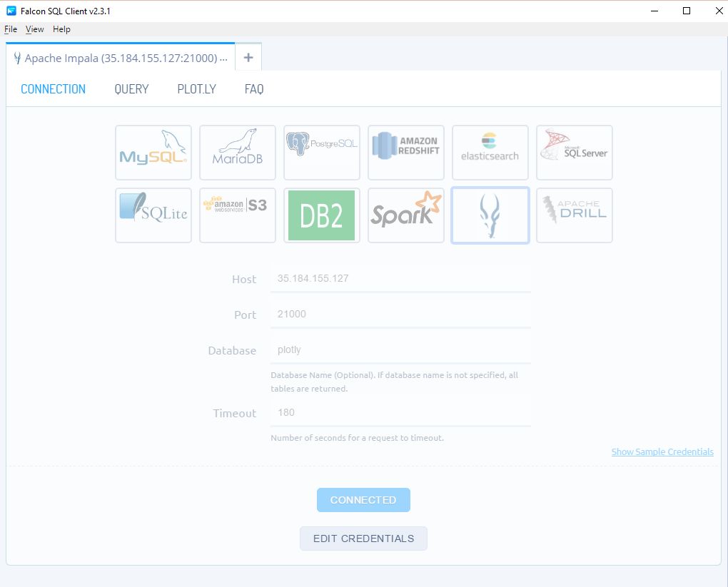Viewport: 728px width, 587px height.
Task: Select the Apache Impala connection tab
Action: pyautogui.click(x=121, y=58)
